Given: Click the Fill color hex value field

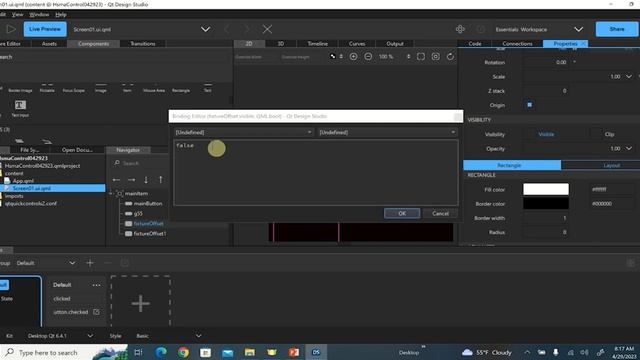Looking at the screenshot, I should click(611, 189).
